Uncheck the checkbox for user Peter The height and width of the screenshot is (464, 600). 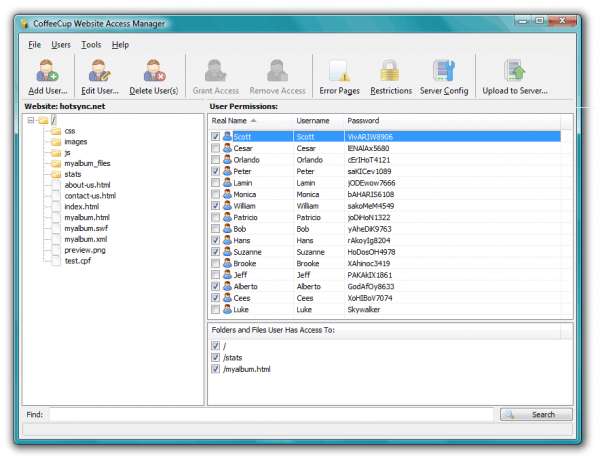tap(216, 171)
